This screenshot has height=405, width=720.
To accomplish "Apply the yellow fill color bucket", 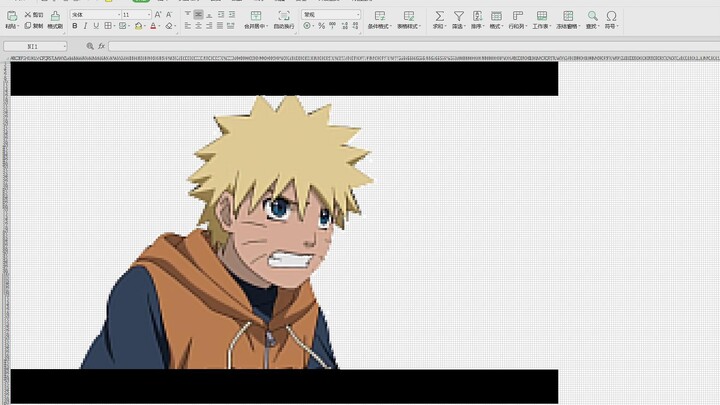I will coord(138,26).
